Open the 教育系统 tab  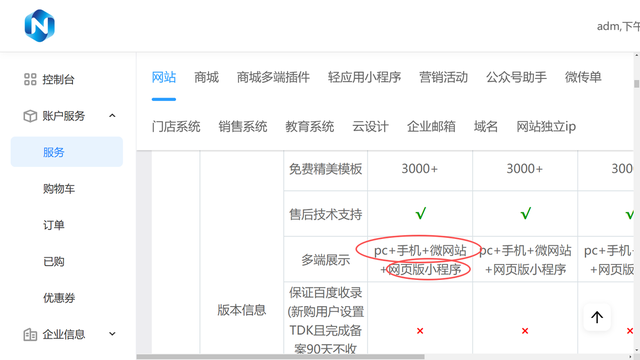310,127
